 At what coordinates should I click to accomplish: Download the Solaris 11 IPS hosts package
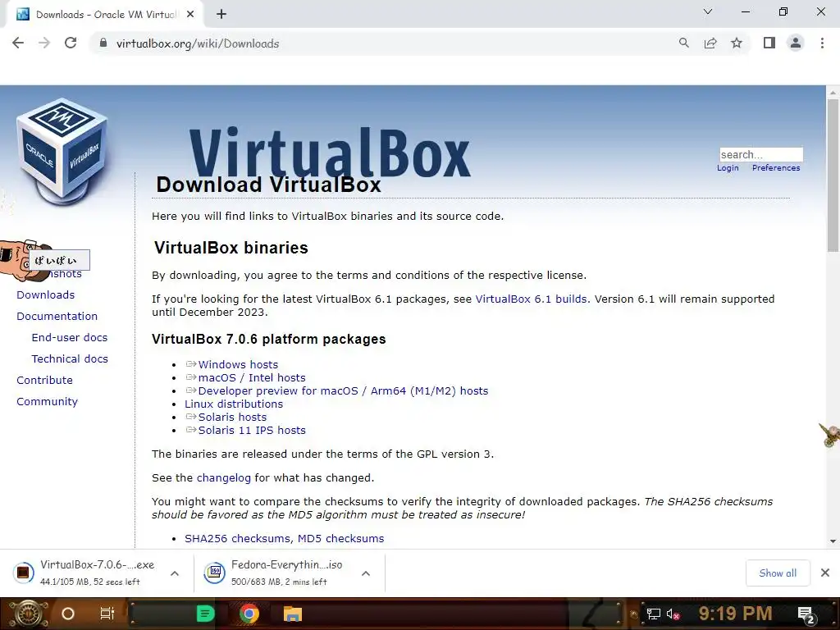[x=252, y=430]
